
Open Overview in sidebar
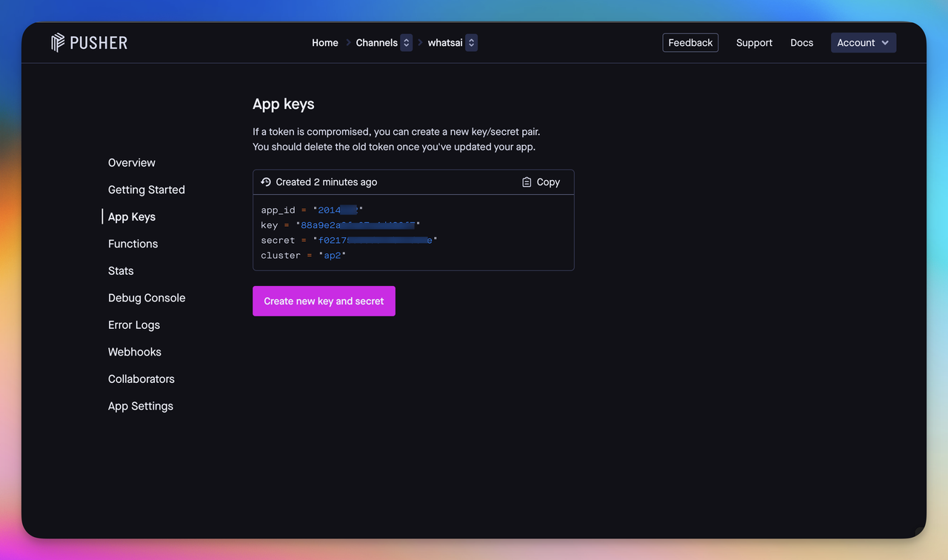(x=132, y=163)
